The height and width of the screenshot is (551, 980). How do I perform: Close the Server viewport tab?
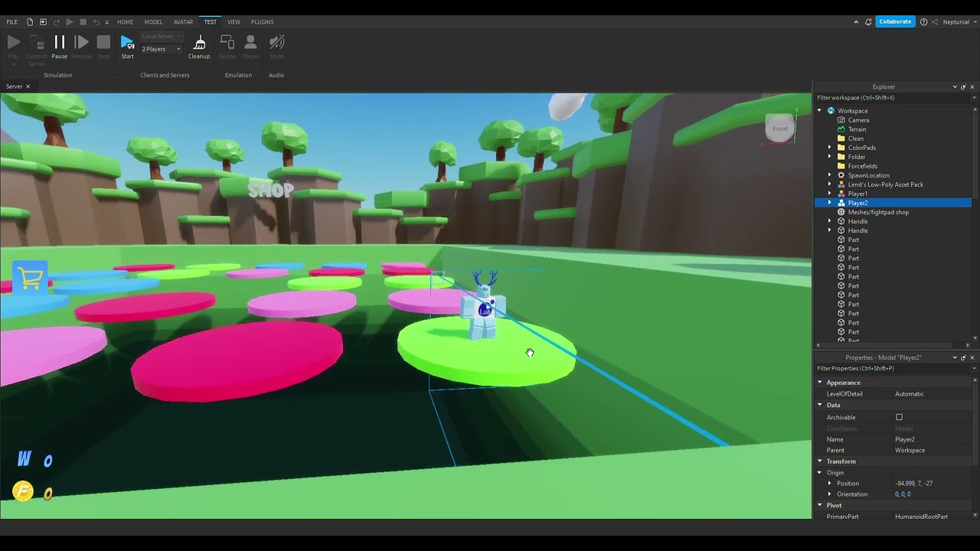tap(28, 86)
